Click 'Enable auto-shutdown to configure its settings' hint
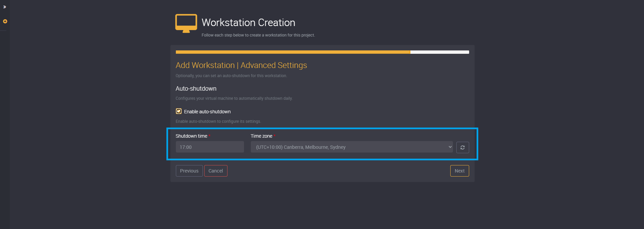The image size is (644, 229). [218, 121]
